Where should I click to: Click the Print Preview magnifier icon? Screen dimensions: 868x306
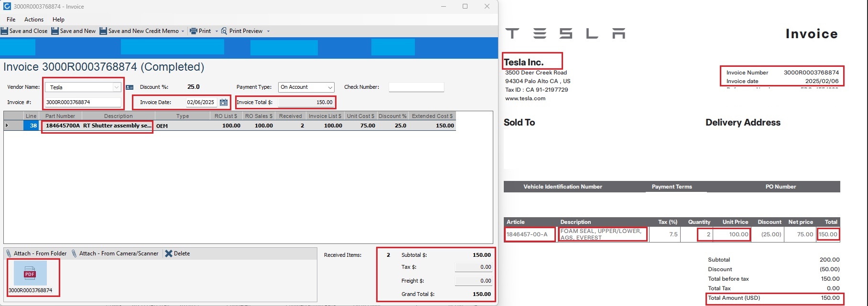point(224,31)
